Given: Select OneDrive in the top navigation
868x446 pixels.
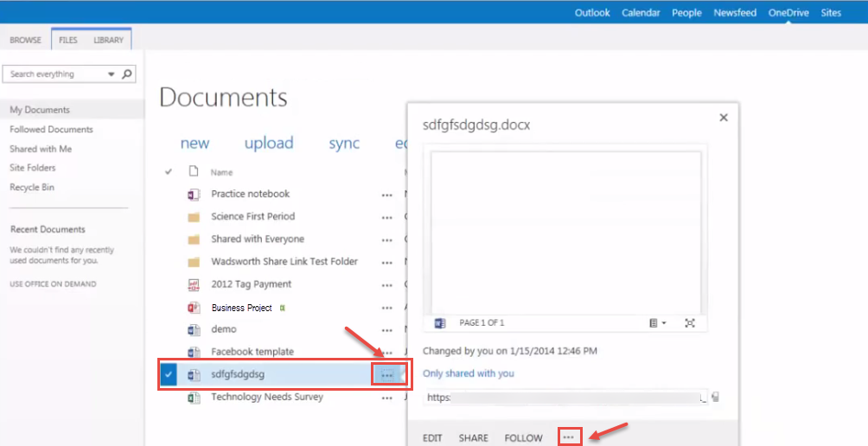Looking at the screenshot, I should [x=788, y=13].
